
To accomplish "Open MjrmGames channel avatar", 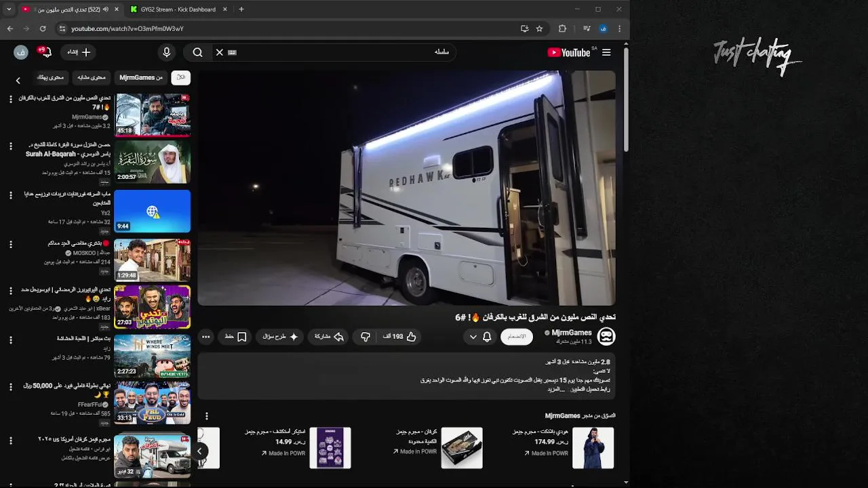I will click(x=606, y=336).
